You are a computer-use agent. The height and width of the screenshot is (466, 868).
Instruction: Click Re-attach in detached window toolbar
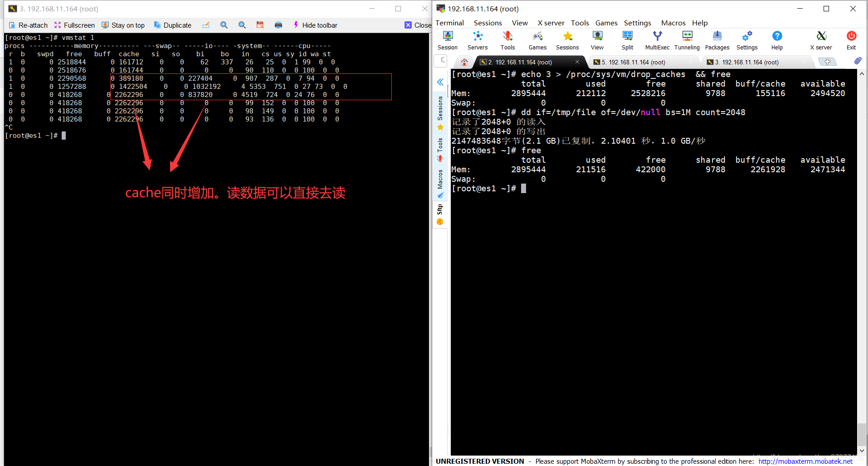pos(28,25)
